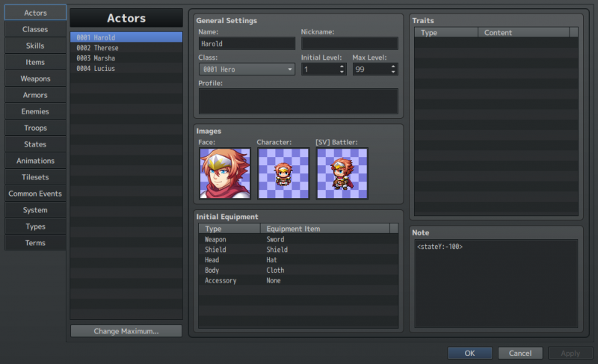Image resolution: width=598 pixels, height=364 pixels.
Task: Switch to the Classes tab
Action: tap(35, 29)
